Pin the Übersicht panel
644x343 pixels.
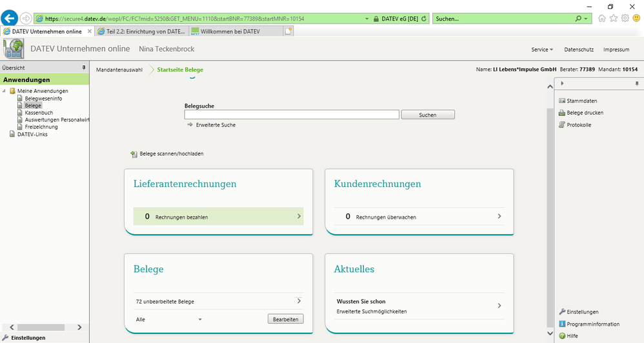pos(84,68)
